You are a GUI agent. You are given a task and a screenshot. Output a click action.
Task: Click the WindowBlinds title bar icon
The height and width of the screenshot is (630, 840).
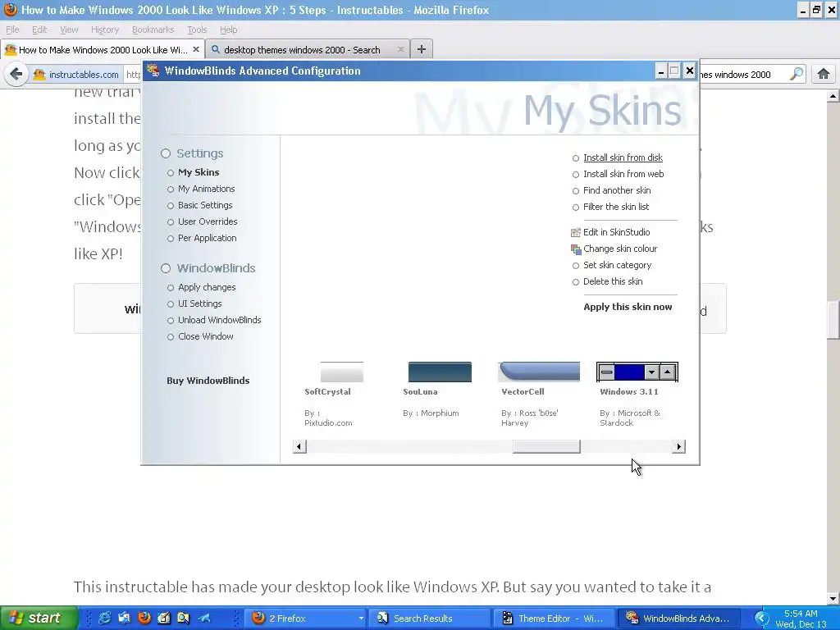153,71
